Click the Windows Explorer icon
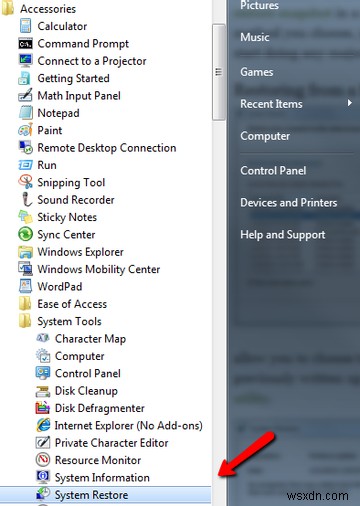Viewport: 360px width, 506px height. 25,252
